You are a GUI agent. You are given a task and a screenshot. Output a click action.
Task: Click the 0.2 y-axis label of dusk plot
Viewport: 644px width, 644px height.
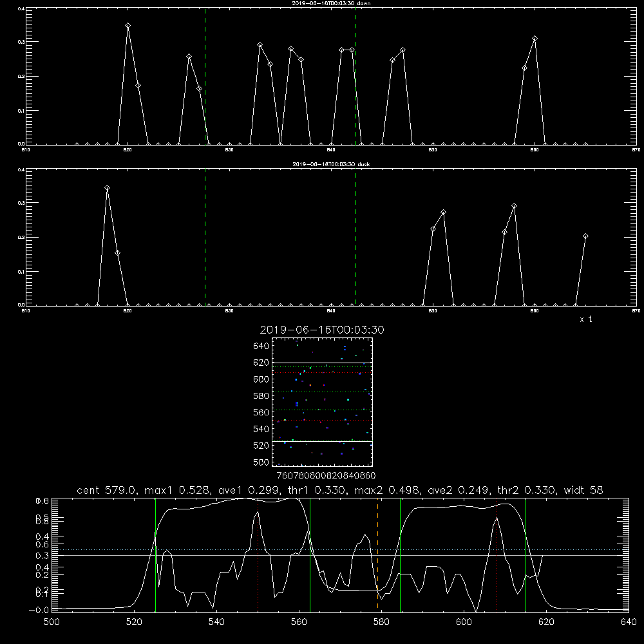(x=21, y=238)
